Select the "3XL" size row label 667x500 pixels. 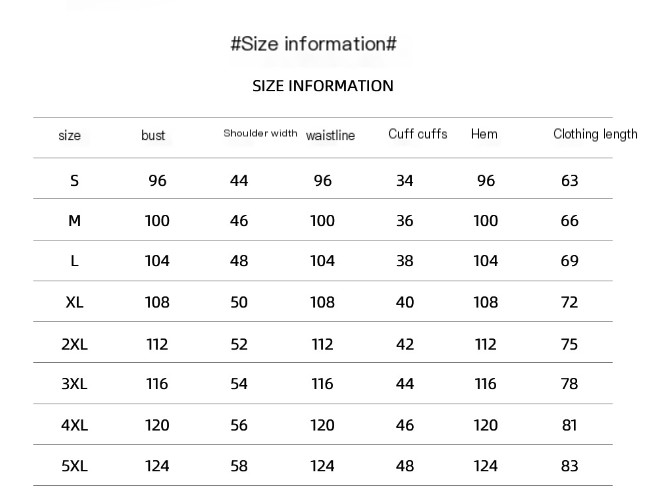click(x=74, y=384)
